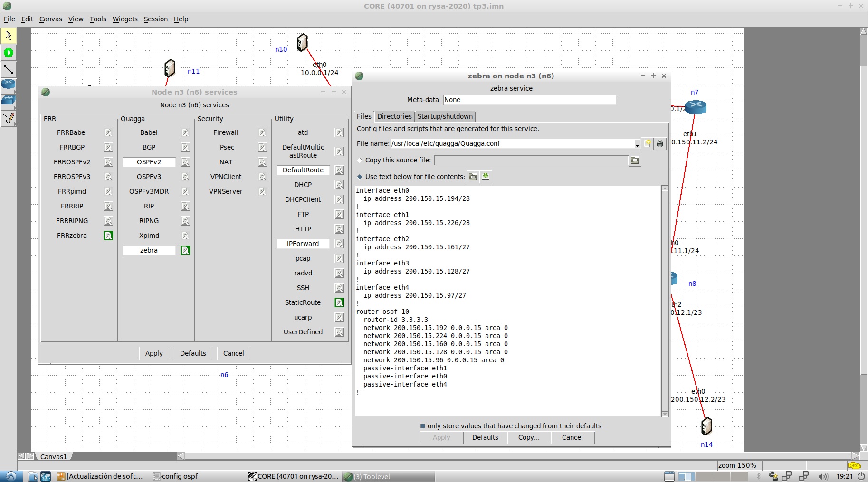Click the 'Copy this source file' path field
Screen dimensions: 868x482
click(x=531, y=161)
